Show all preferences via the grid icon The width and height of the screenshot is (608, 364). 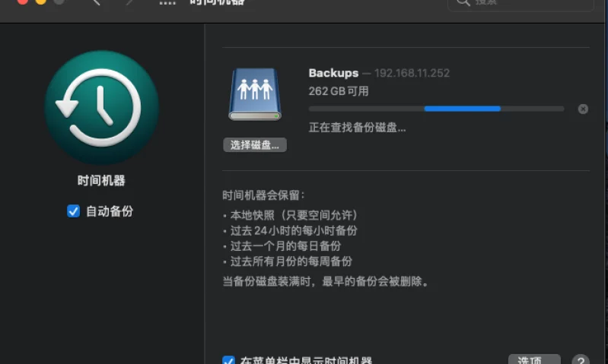point(167,2)
